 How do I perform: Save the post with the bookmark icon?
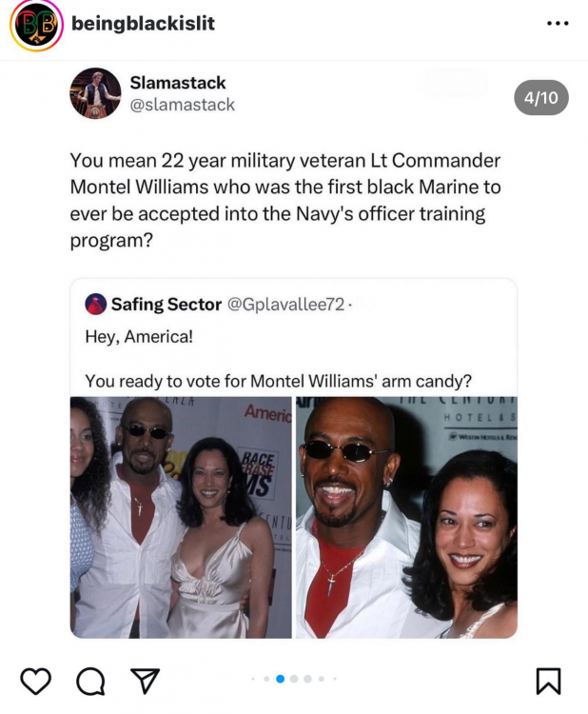pos(548,682)
